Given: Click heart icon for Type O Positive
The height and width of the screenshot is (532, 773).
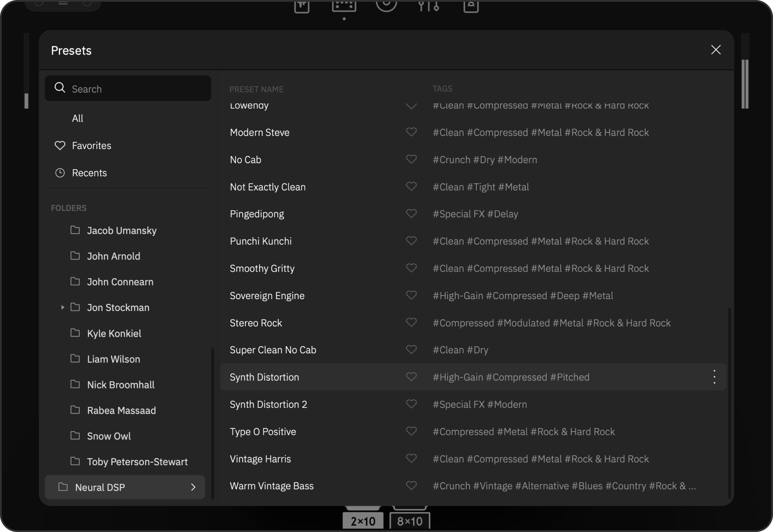Looking at the screenshot, I should click(x=411, y=431).
